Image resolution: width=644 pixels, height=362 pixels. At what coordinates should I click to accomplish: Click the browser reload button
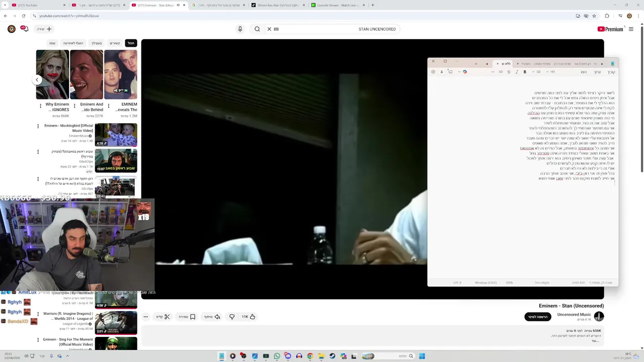click(x=23, y=16)
